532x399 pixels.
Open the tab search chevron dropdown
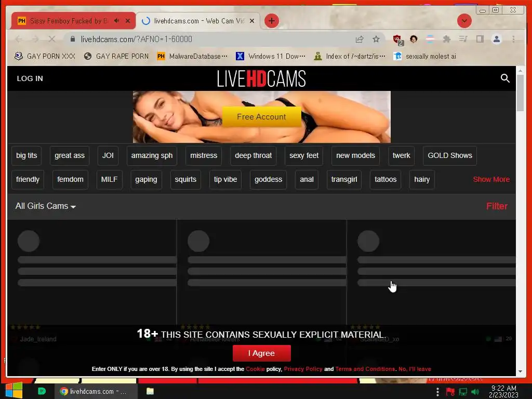[464, 21]
